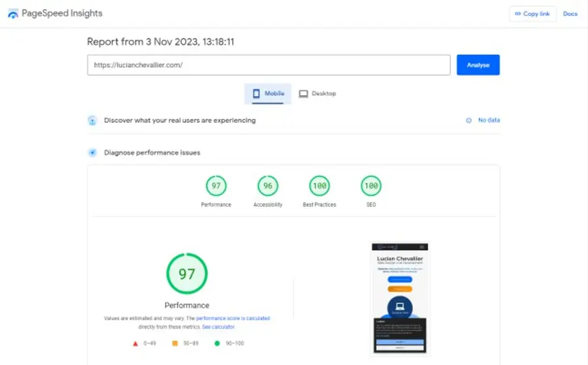Click the 'Diagnose performance issues' heading
588x365 pixels.
click(x=152, y=153)
